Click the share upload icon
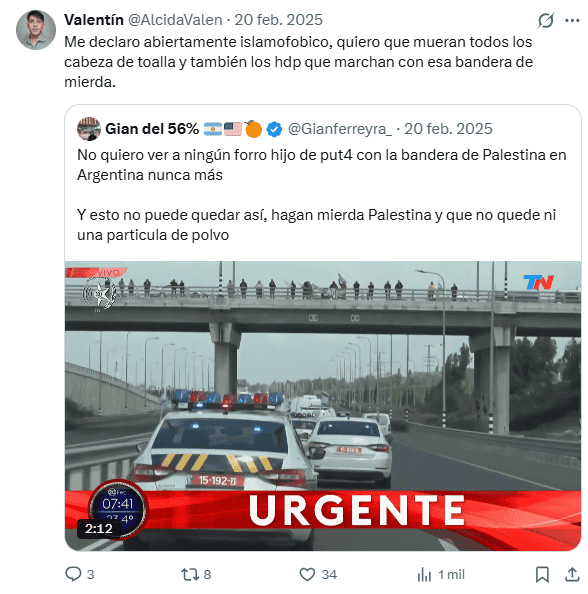The height and width of the screenshot is (594, 588). [572, 574]
